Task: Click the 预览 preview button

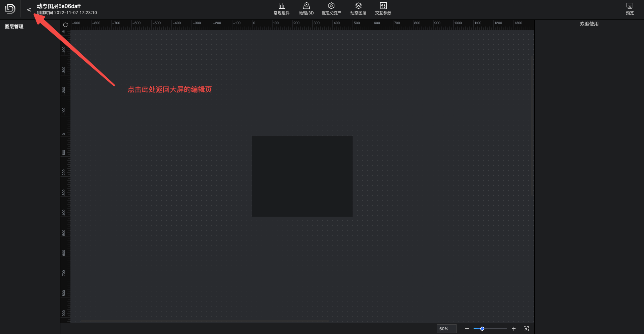Action: (630, 9)
